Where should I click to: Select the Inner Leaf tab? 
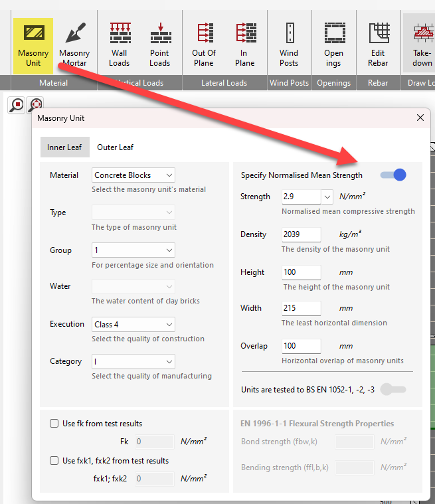64,147
